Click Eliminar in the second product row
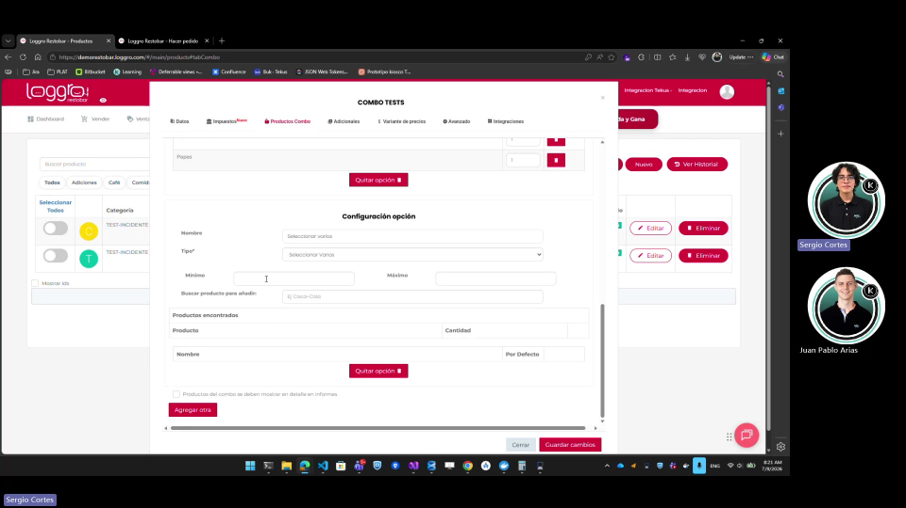Image resolution: width=906 pixels, height=508 pixels. [703, 255]
